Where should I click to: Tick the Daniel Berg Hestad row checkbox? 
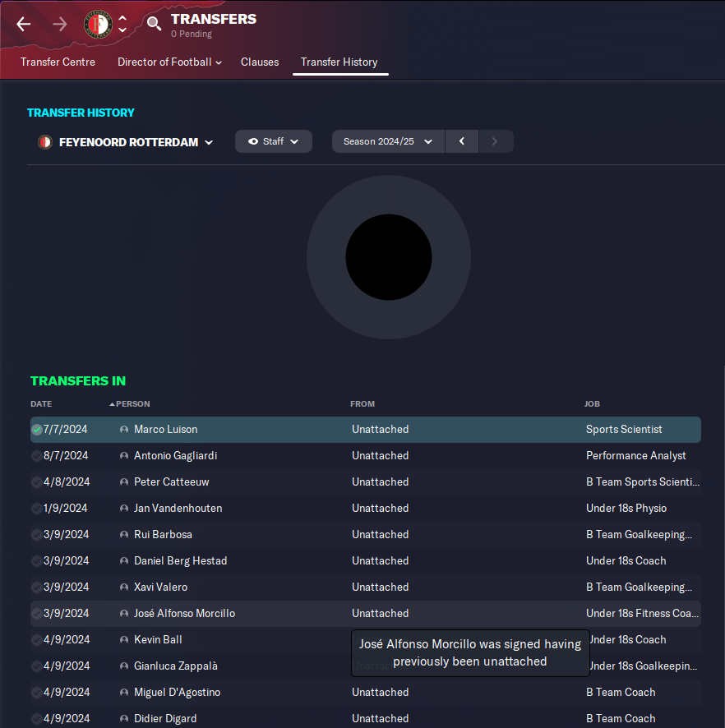pos(37,561)
